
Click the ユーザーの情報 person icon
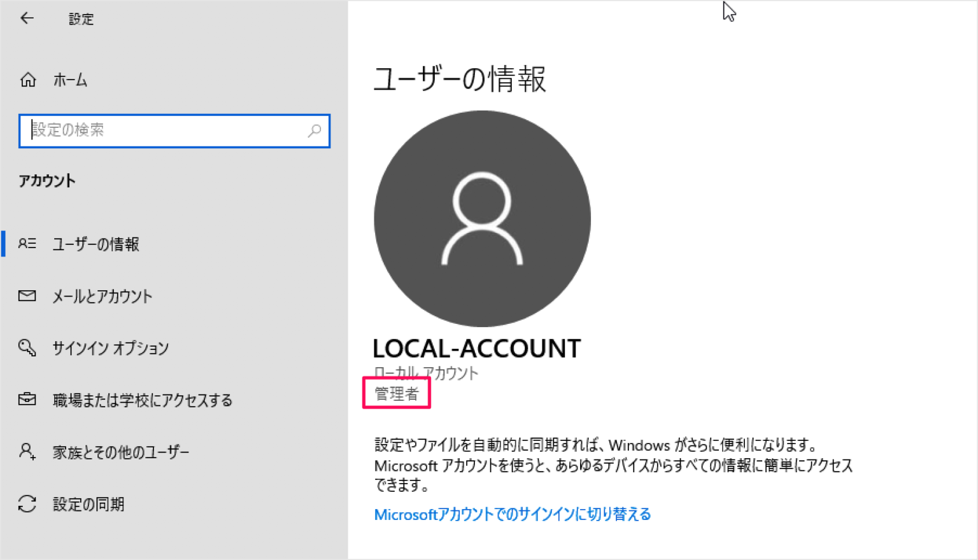(27, 244)
